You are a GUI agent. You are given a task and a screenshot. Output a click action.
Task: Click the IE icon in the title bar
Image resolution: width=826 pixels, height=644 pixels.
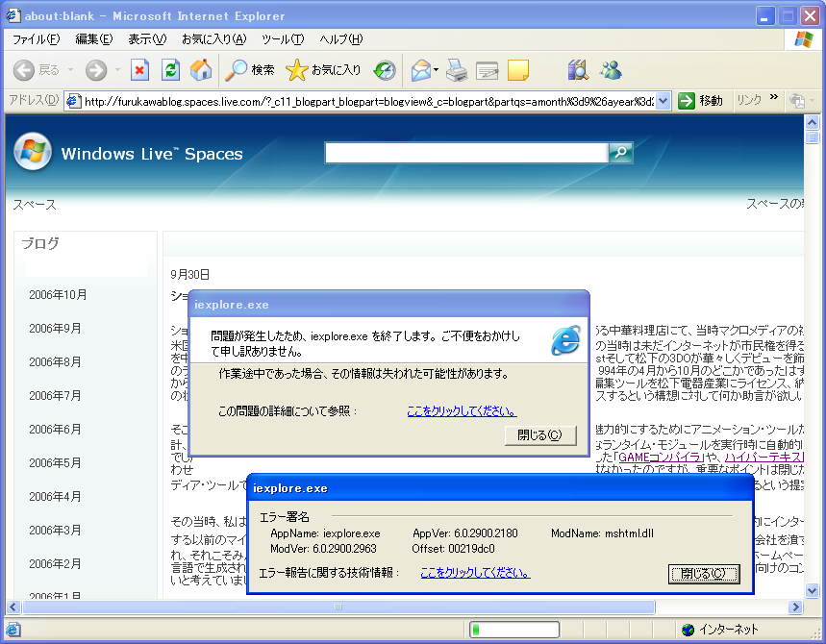coord(13,15)
